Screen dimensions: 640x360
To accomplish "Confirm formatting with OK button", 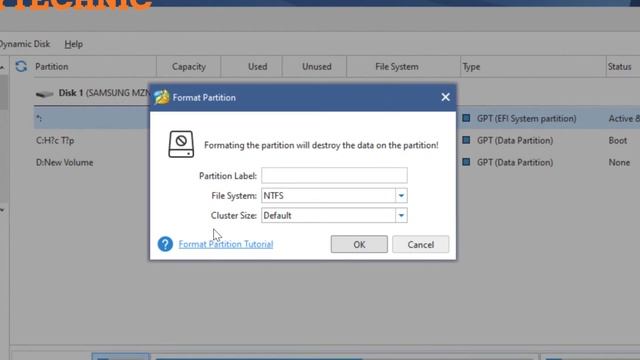I will (x=359, y=244).
